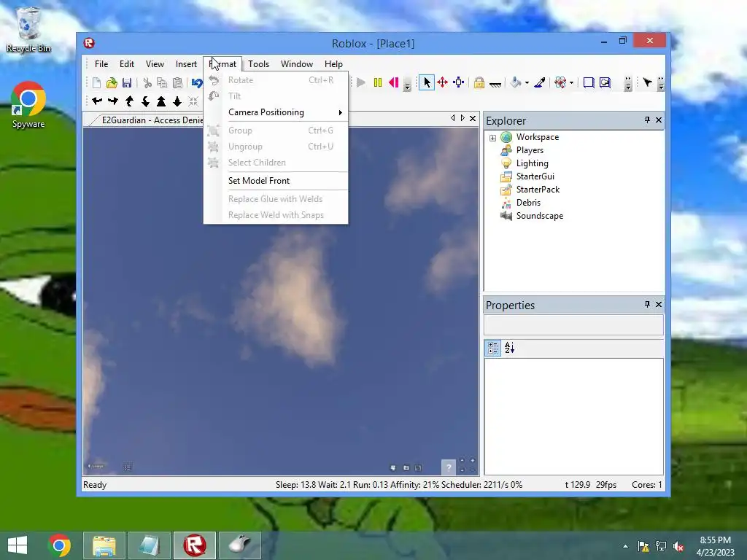This screenshot has width=747, height=560.
Task: Click the viewport help question mark button
Action: point(449,467)
